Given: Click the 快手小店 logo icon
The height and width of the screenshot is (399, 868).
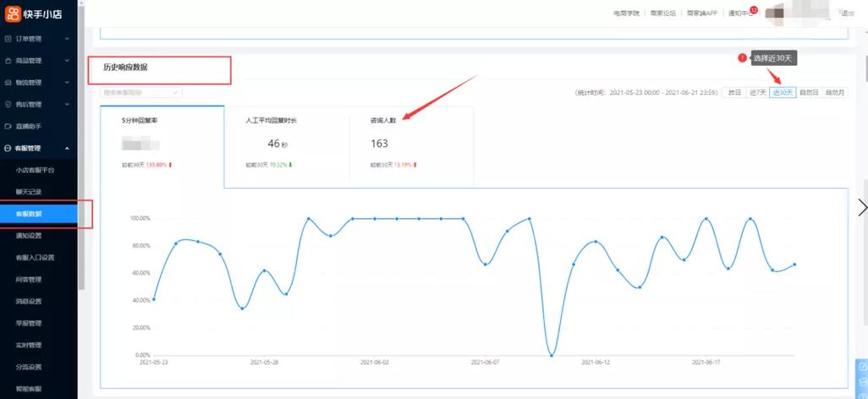Looking at the screenshot, I should [14, 13].
